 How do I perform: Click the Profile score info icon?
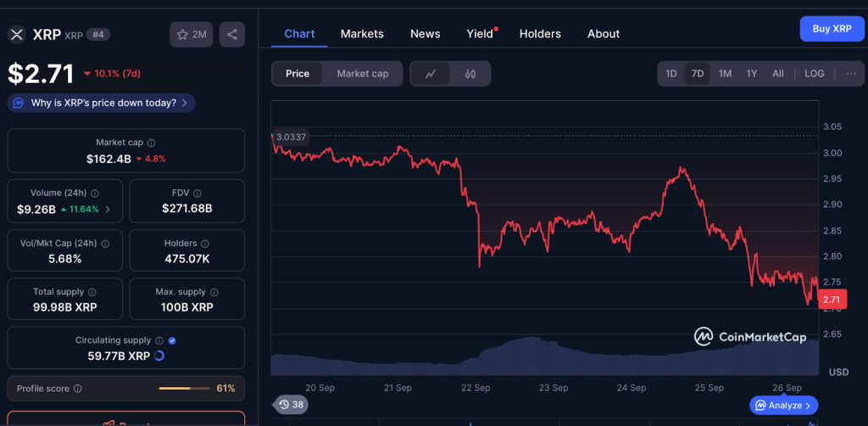[x=77, y=389]
